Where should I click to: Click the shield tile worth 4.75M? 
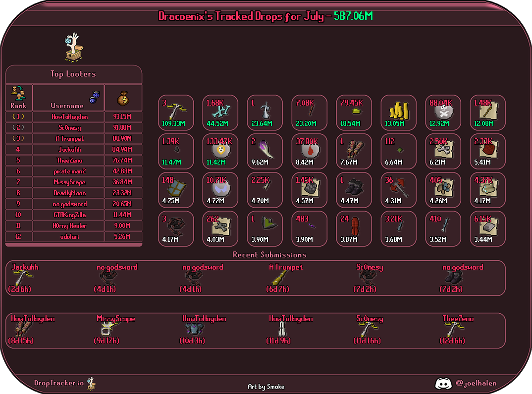(x=176, y=190)
